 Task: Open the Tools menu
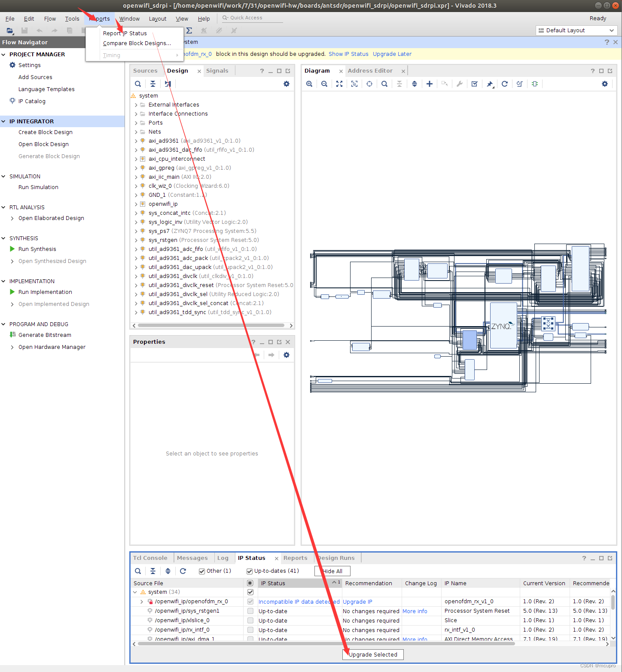click(72, 18)
